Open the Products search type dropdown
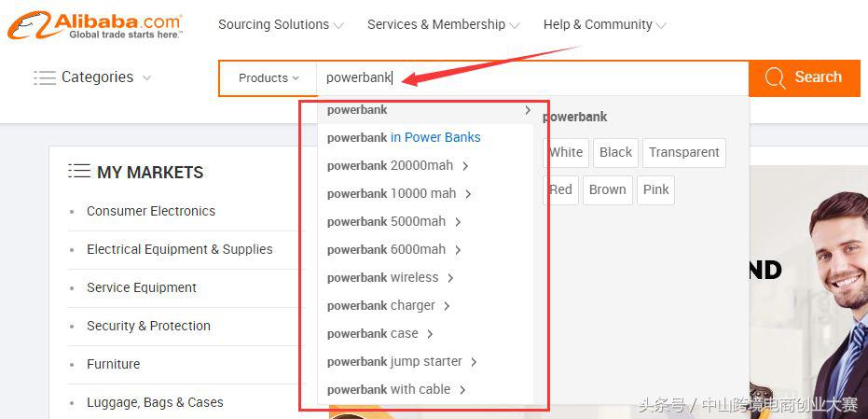The image size is (868, 419). pyautogui.click(x=269, y=78)
